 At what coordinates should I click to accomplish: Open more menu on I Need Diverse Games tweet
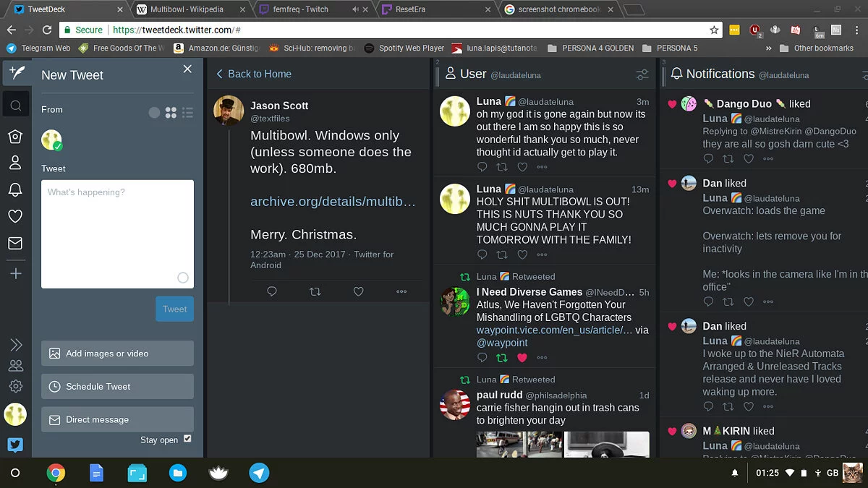click(x=542, y=358)
